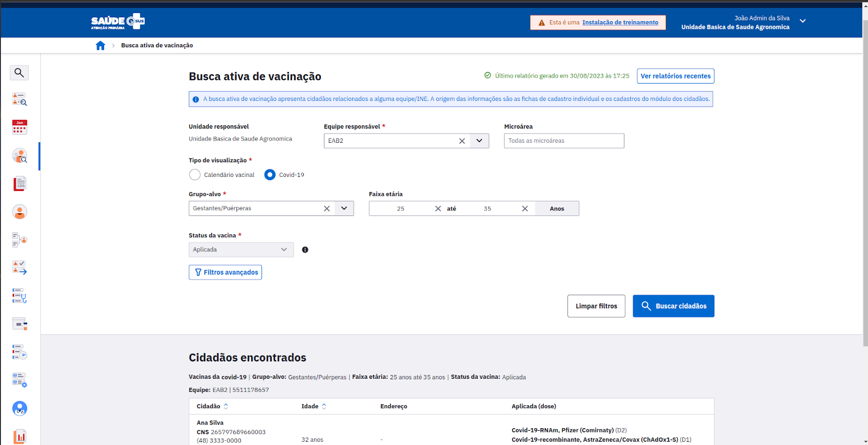Viewport: 868px width, 445px height.
Task: Click the Saúde e-SUS logo
Action: (118, 22)
